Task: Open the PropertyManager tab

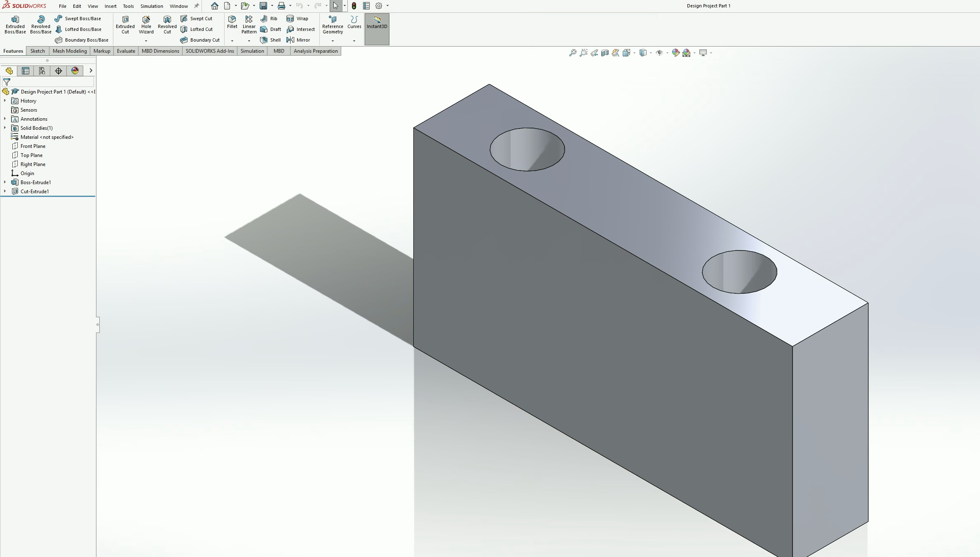Action: [26, 71]
